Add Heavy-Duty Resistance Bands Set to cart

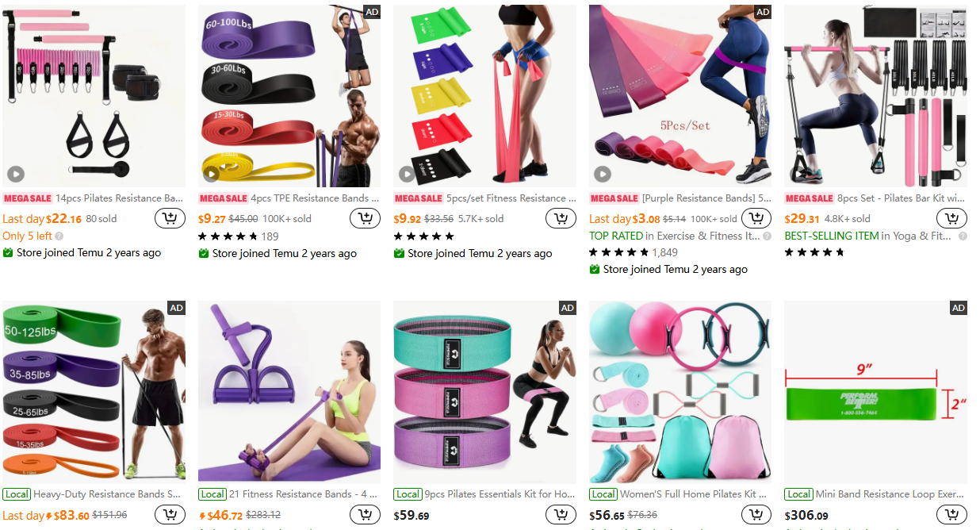coord(170,515)
